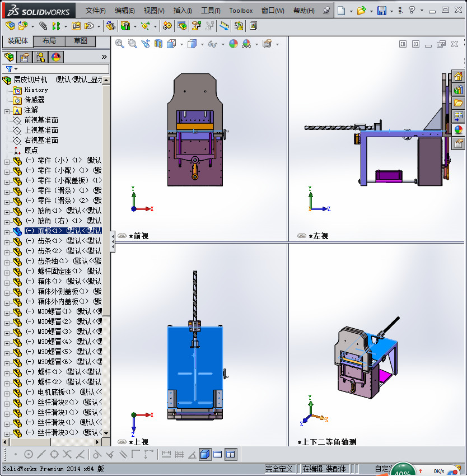Click the 前视基准面 plane item
The image size is (467, 476).
click(x=41, y=120)
